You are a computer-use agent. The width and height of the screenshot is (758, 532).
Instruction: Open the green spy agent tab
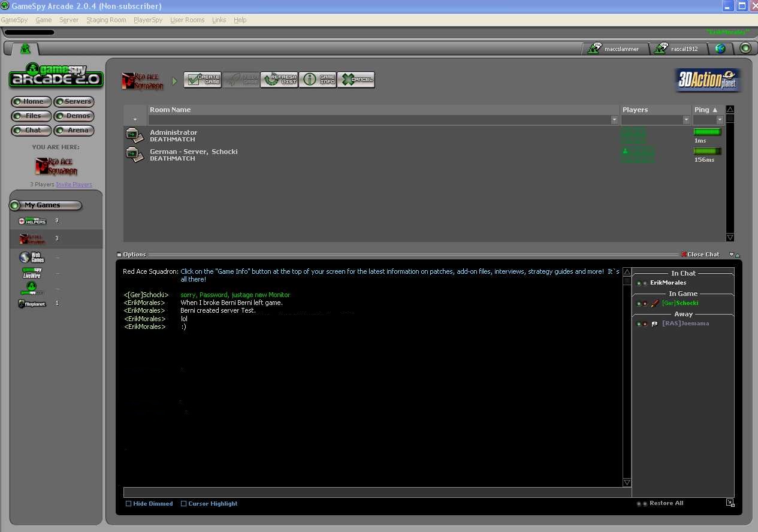tap(25, 49)
